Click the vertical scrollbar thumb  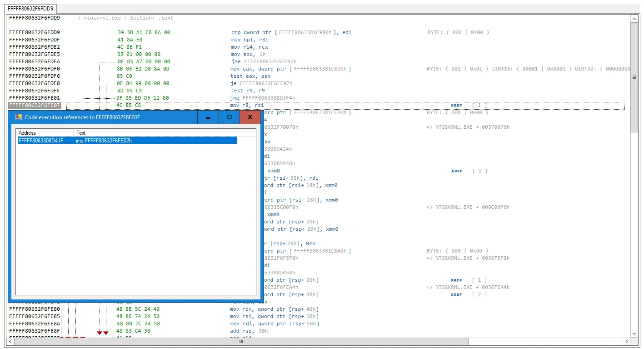pyautogui.click(x=634, y=77)
